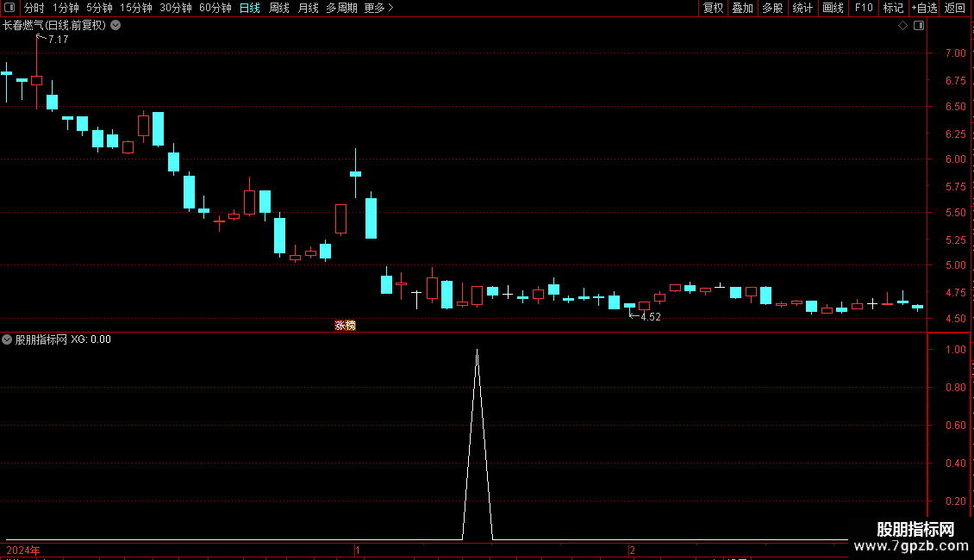Click the 2024年 date axis label
Image resolution: width=974 pixels, height=560 pixels.
[x=23, y=550]
